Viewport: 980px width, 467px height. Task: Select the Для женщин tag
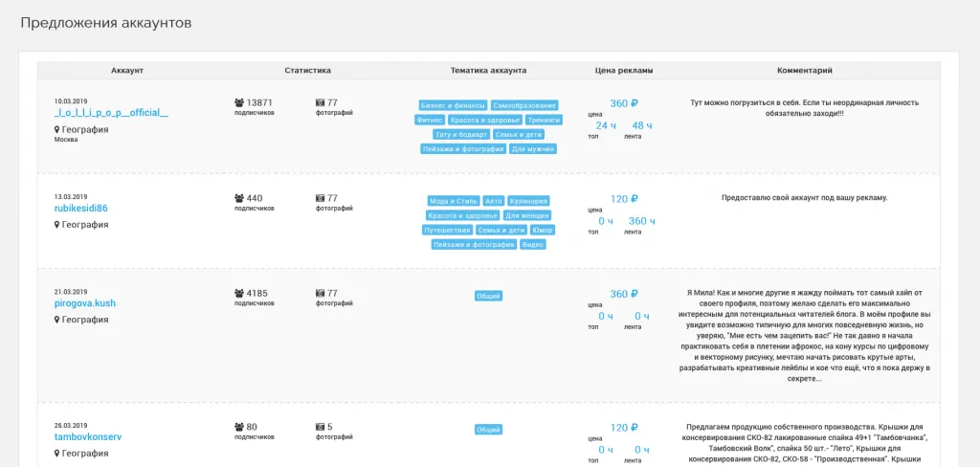[527, 215]
